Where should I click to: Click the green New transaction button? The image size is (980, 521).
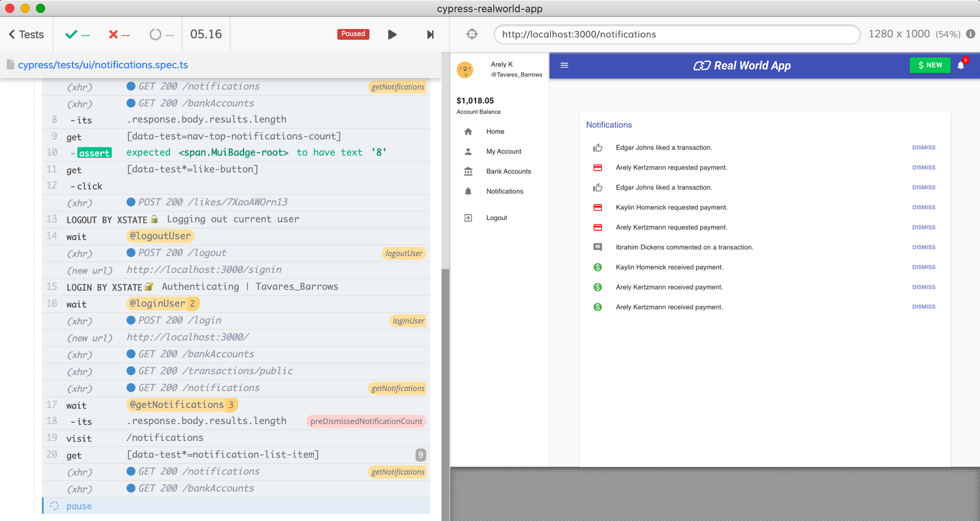(930, 65)
